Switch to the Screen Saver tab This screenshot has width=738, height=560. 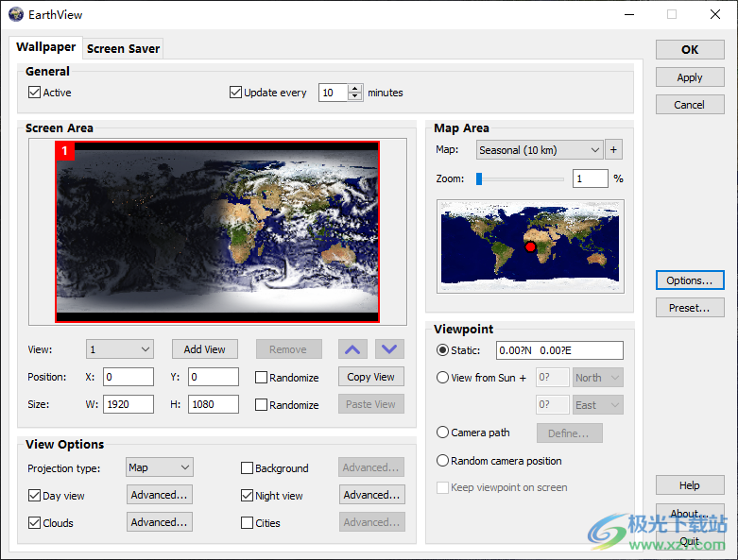pyautogui.click(x=123, y=48)
